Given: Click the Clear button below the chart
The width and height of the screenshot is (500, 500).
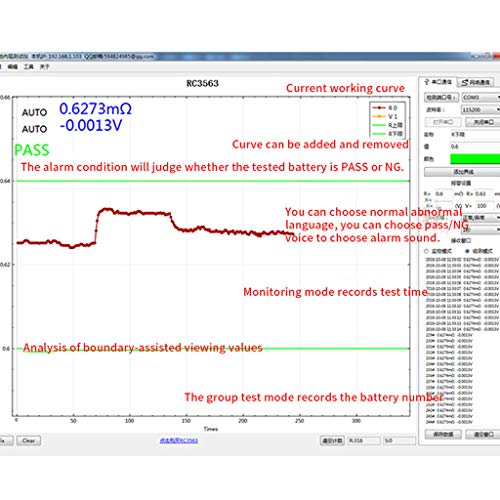Looking at the screenshot, I should [29, 441].
